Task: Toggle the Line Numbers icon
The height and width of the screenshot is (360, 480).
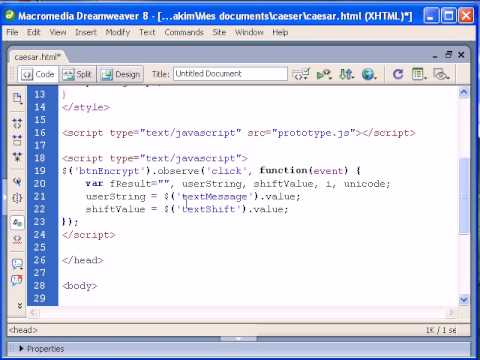Action: tap(17, 222)
